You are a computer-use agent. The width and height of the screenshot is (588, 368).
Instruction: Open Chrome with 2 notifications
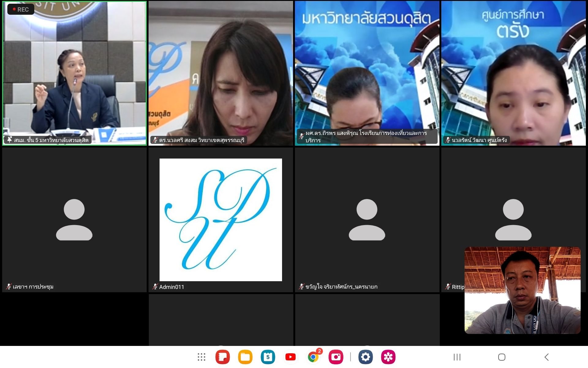[x=313, y=357]
